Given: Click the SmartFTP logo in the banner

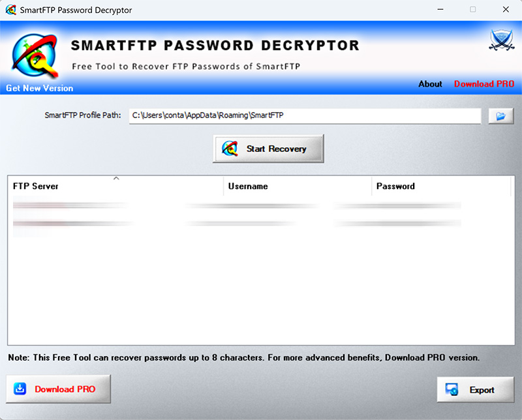Looking at the screenshot, I should [33, 55].
